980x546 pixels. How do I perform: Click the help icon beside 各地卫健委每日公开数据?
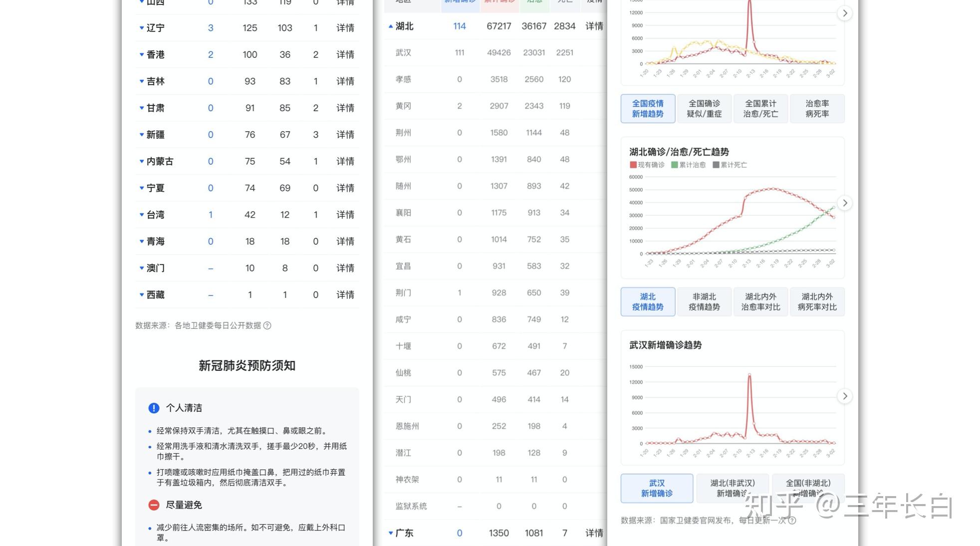pos(267,325)
